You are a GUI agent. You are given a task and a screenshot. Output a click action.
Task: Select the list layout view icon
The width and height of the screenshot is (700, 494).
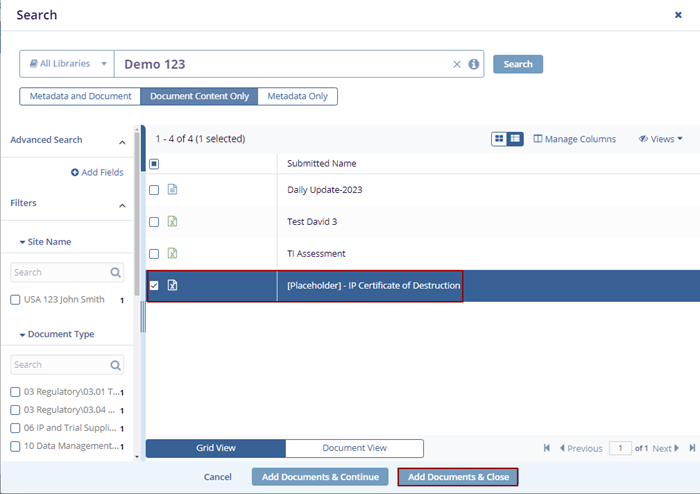click(x=515, y=139)
